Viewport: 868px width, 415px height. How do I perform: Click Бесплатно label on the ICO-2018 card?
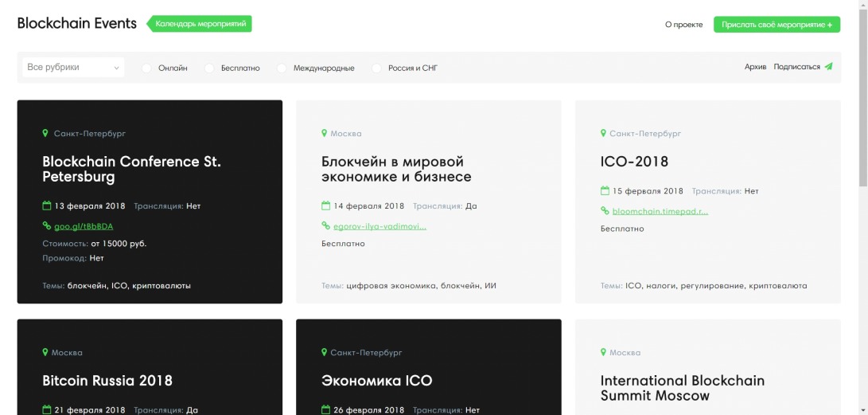[622, 229]
